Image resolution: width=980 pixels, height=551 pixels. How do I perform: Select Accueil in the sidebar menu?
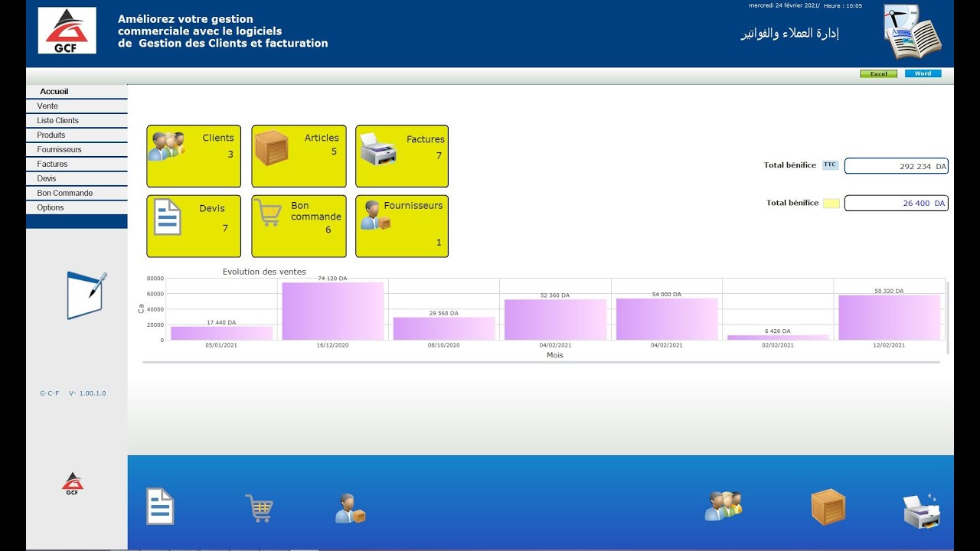77,92
